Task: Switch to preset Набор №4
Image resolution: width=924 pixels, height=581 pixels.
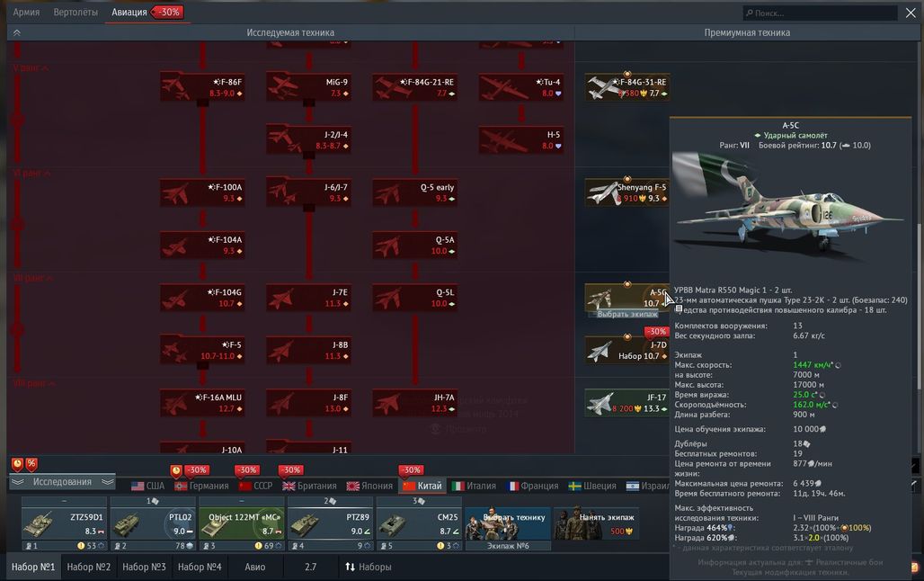Action: (200, 567)
